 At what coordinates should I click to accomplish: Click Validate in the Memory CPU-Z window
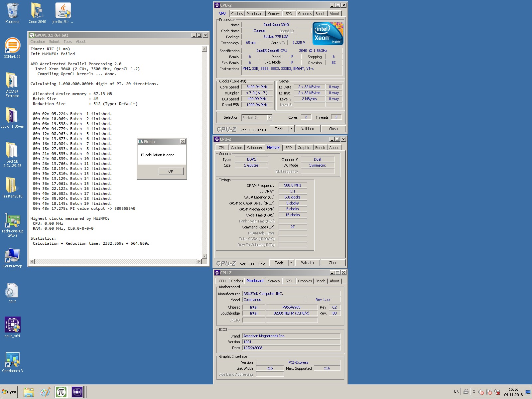coord(307,263)
